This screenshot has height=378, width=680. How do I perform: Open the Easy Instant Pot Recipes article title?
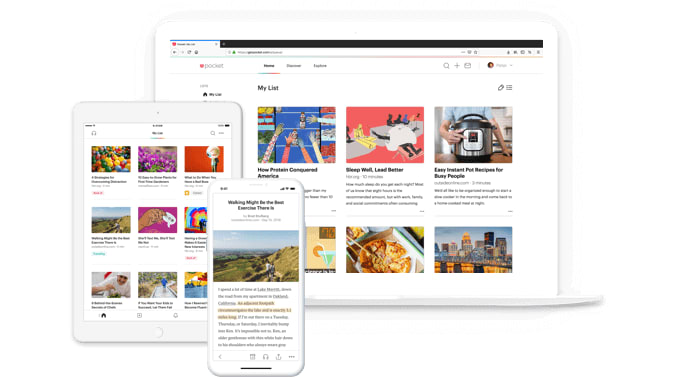(x=468, y=173)
